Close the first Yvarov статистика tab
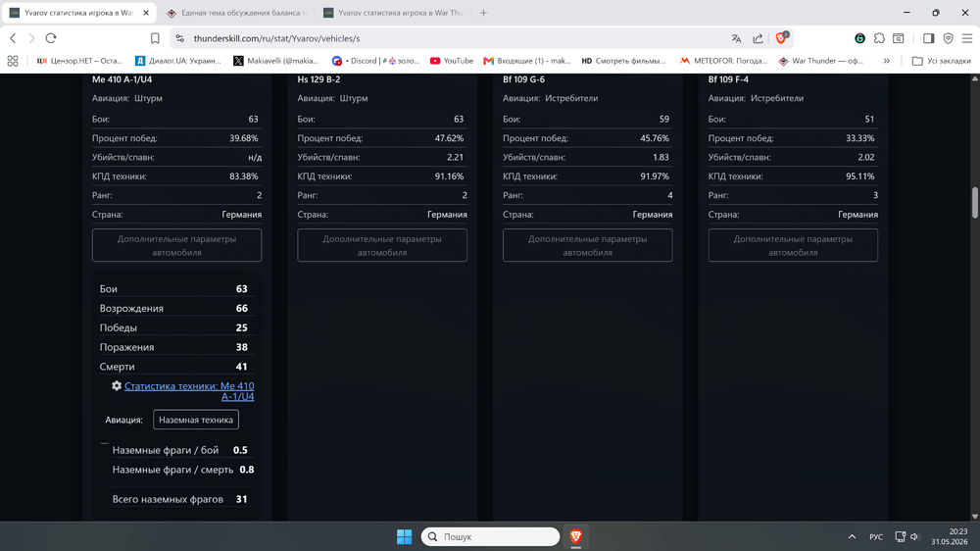Screen dimensions: 980x551 tap(146, 13)
